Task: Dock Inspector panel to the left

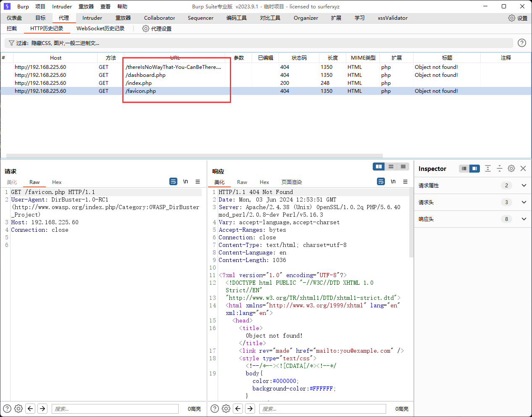Action: [x=464, y=168]
